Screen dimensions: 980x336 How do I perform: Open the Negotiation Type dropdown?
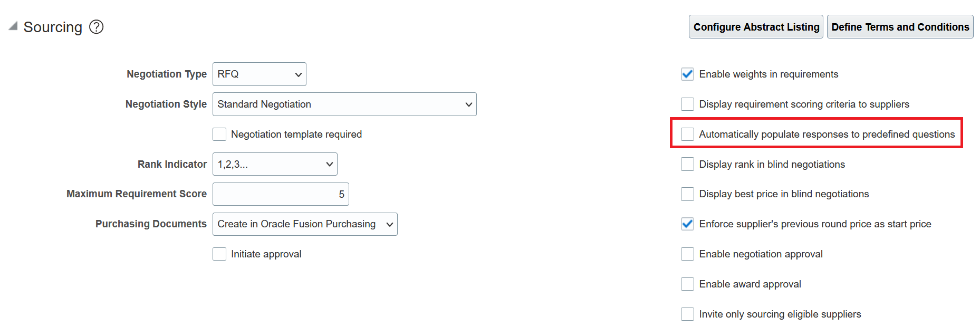pyautogui.click(x=259, y=74)
